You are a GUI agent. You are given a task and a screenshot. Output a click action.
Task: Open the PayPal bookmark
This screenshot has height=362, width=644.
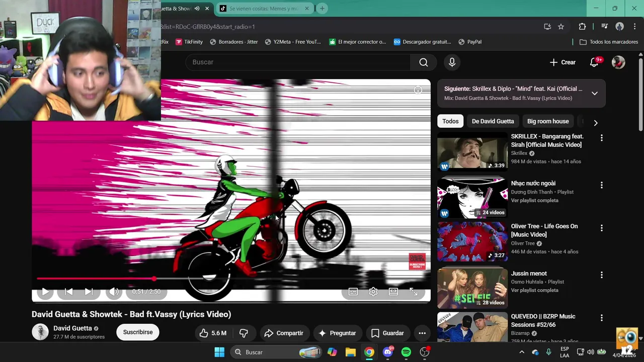point(469,42)
